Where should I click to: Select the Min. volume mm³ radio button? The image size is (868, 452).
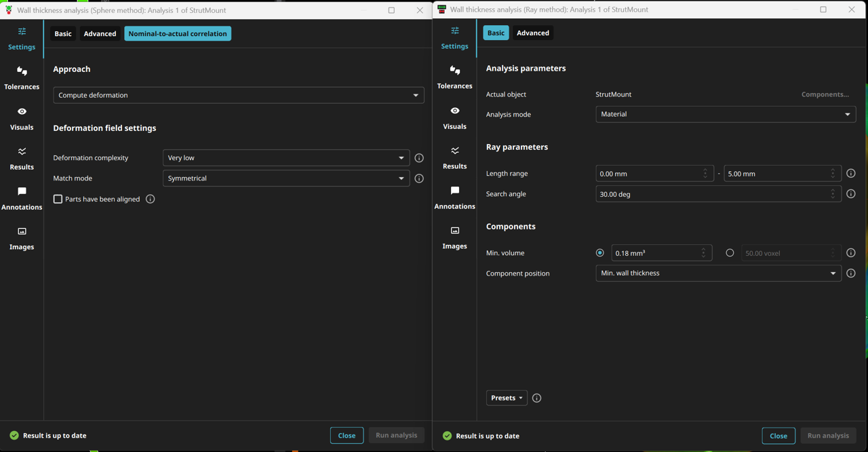599,253
